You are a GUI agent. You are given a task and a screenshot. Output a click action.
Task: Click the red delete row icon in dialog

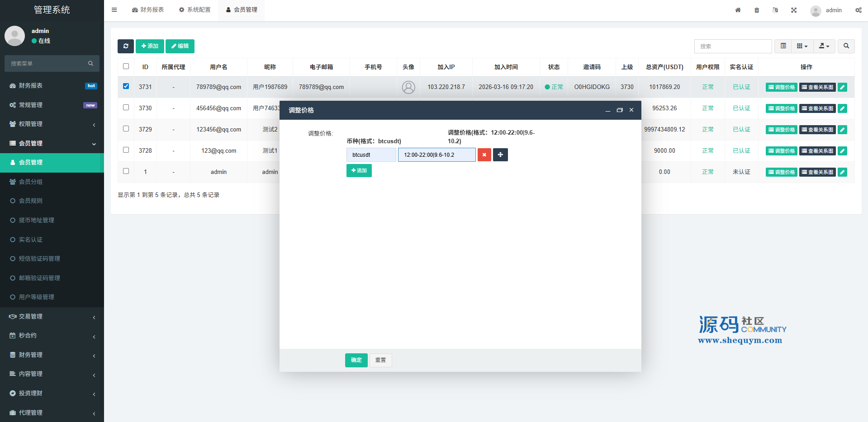point(484,155)
